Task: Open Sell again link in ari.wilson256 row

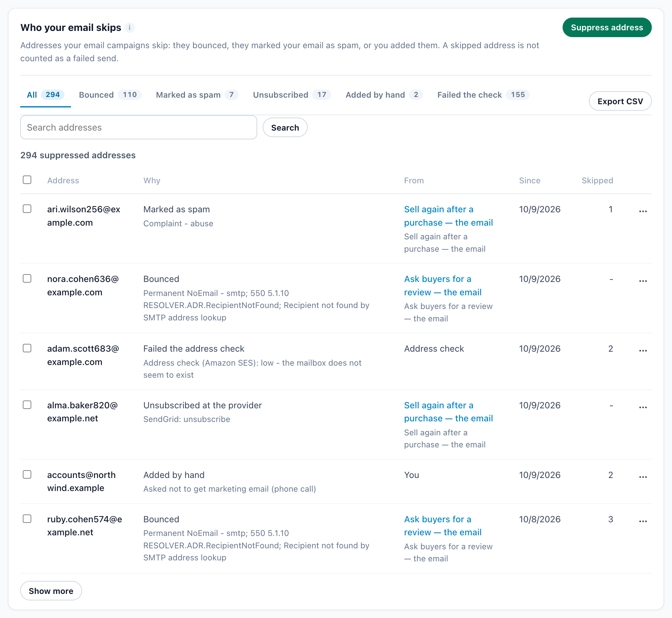Action: click(448, 216)
